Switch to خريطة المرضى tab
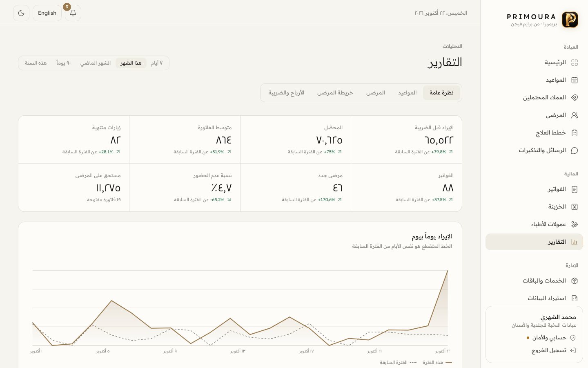 [335, 93]
